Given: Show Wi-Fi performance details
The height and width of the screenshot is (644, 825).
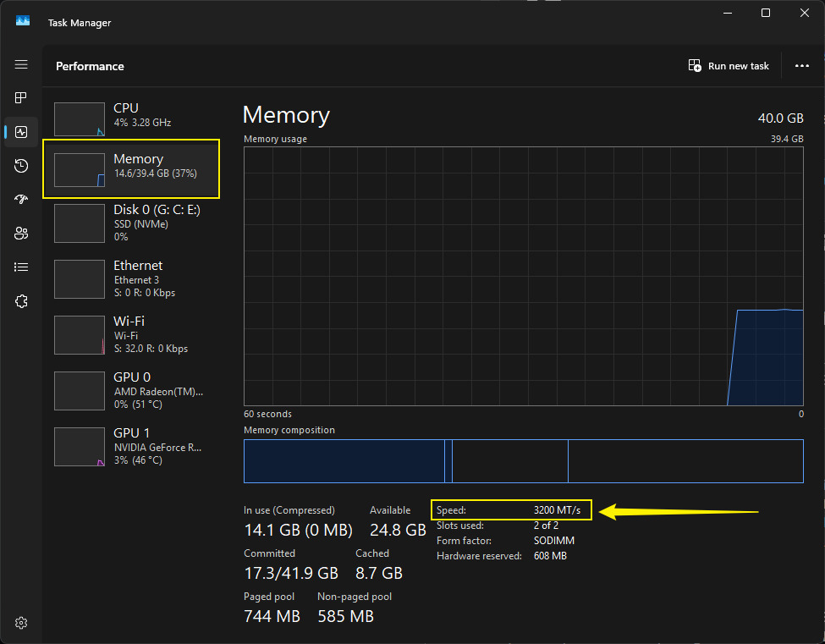Looking at the screenshot, I should [x=131, y=334].
